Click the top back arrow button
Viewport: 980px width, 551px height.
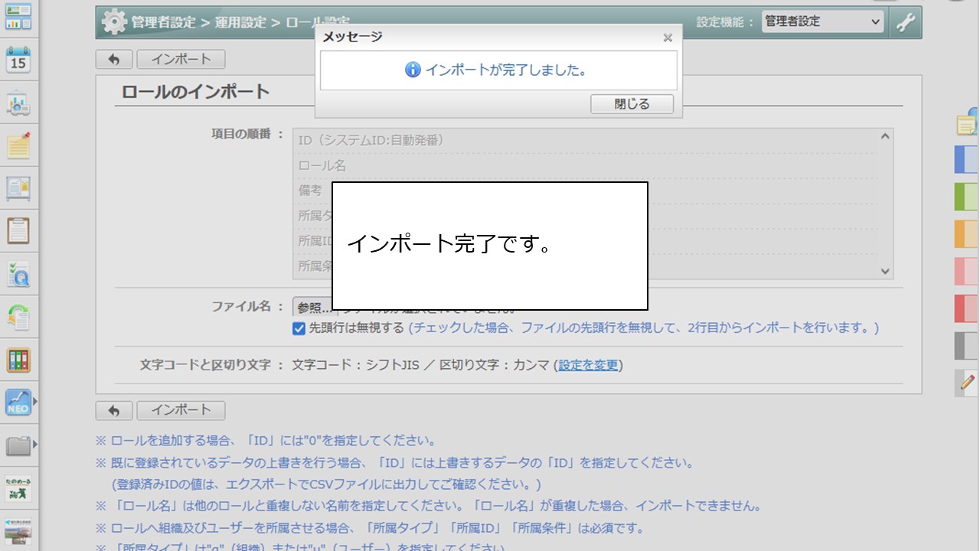(x=114, y=60)
